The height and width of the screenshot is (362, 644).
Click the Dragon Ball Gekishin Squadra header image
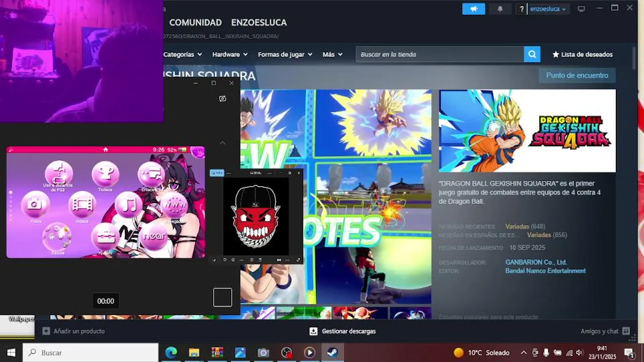[527, 131]
